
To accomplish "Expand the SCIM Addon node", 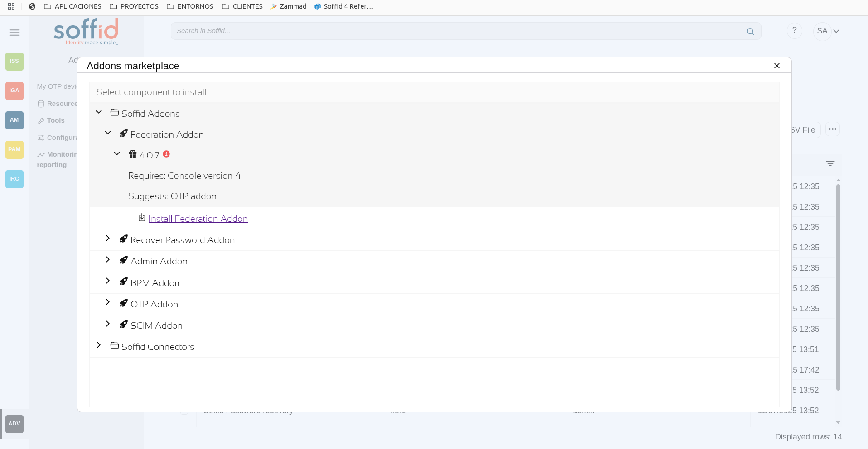I will click(108, 324).
